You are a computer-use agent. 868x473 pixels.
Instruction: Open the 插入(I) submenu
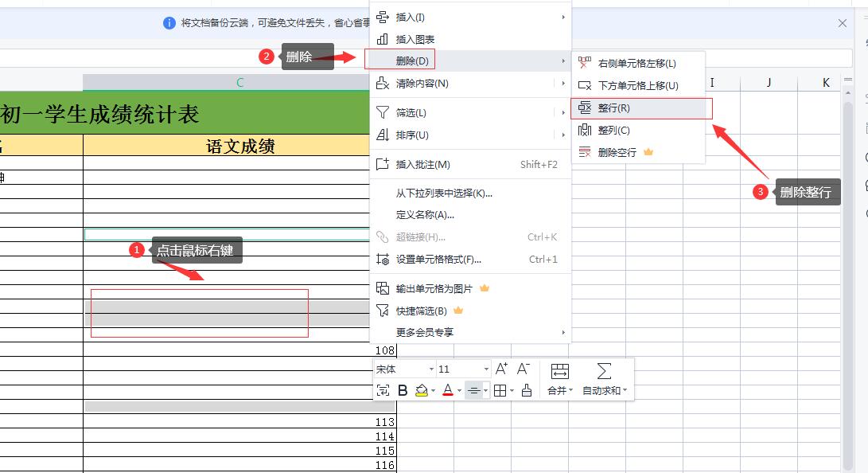tap(470, 18)
